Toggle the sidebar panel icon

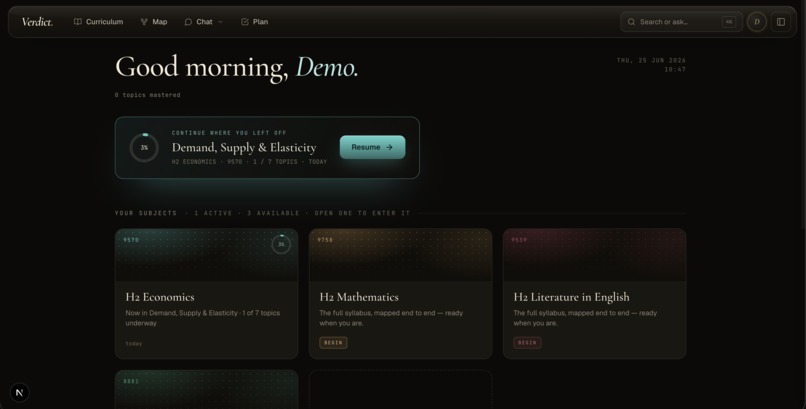781,22
